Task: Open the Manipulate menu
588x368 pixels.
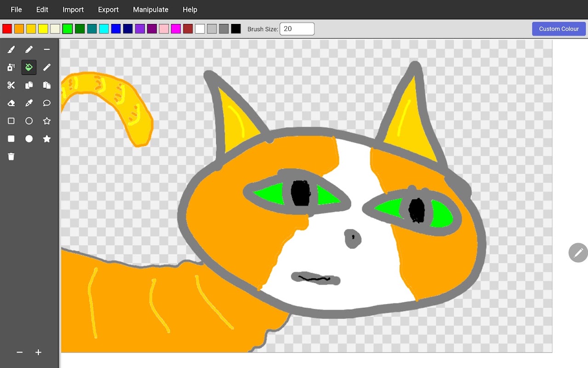Action: (x=150, y=9)
